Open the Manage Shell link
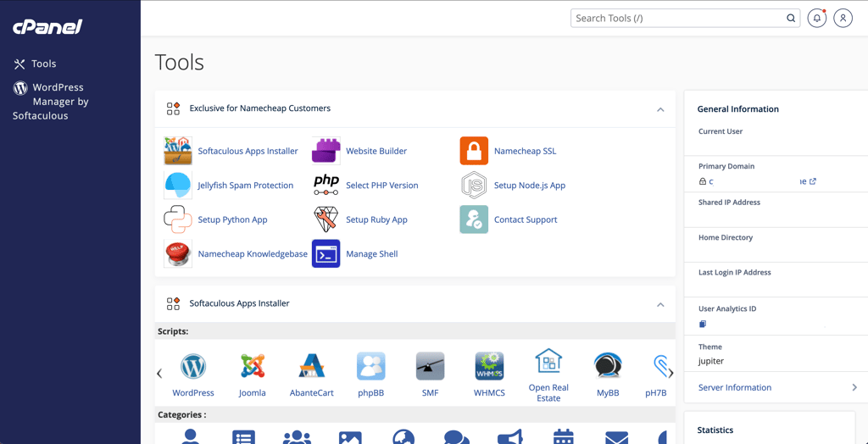Image resolution: width=868 pixels, height=444 pixels. 372,254
